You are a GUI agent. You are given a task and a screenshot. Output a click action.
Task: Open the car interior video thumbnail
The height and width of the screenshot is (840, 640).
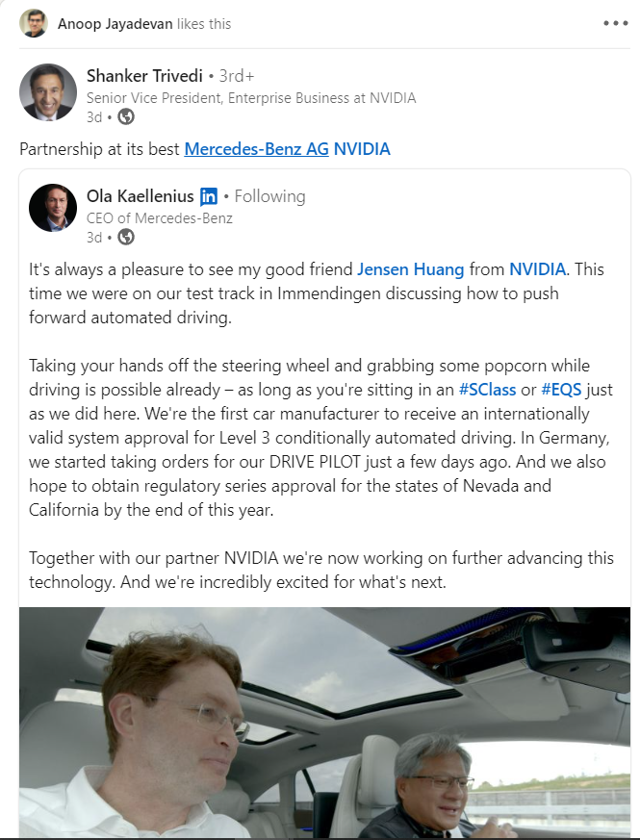pyautogui.click(x=324, y=722)
